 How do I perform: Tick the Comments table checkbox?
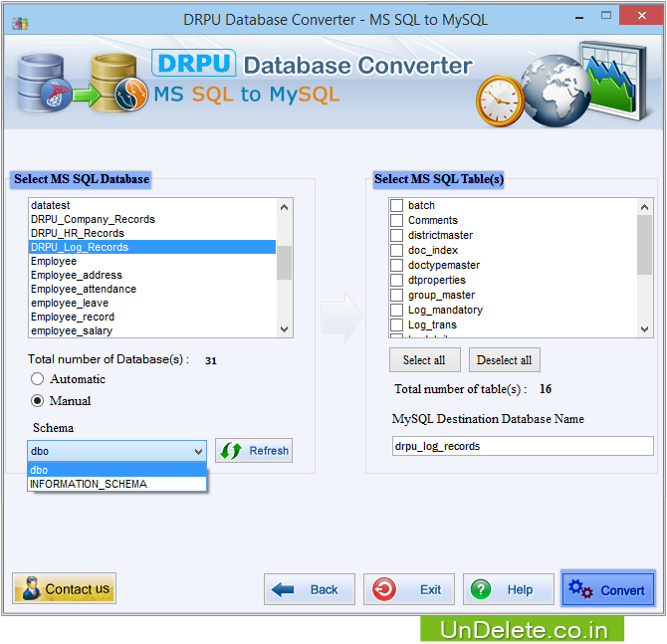[396, 220]
